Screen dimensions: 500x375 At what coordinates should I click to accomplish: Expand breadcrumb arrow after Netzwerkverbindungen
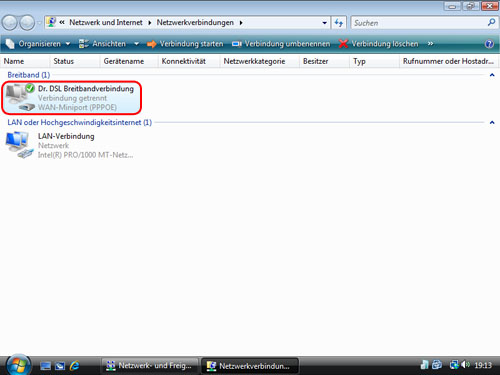(x=241, y=23)
